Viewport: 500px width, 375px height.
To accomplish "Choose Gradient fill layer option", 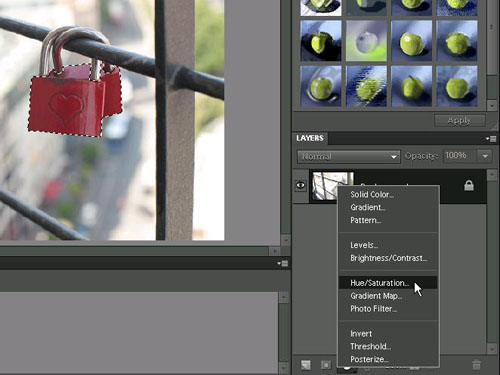I will pos(368,207).
